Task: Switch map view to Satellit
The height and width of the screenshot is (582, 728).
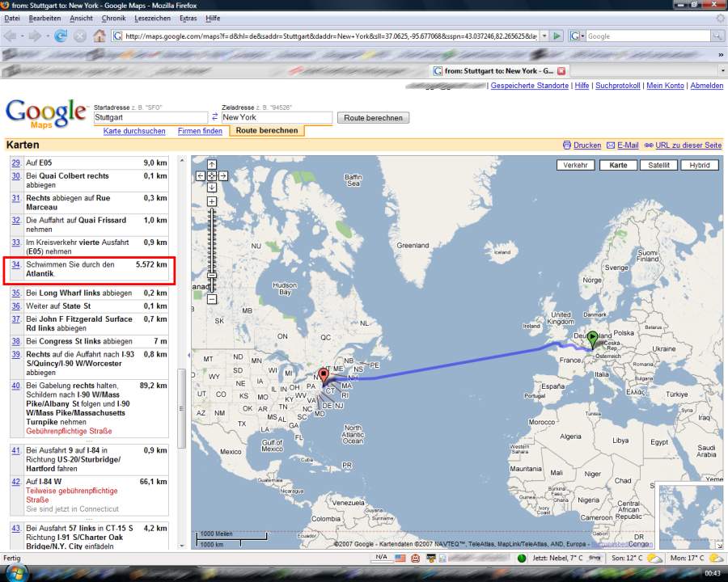Action: [658, 165]
